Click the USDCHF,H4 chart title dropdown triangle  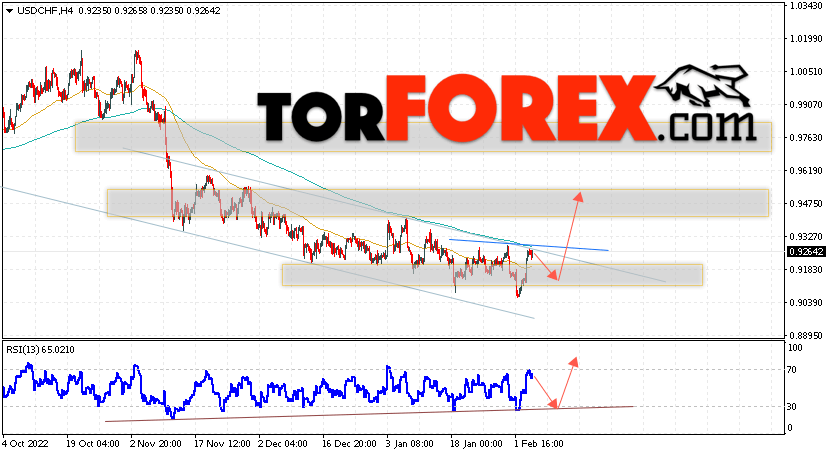pyautogui.click(x=10, y=11)
